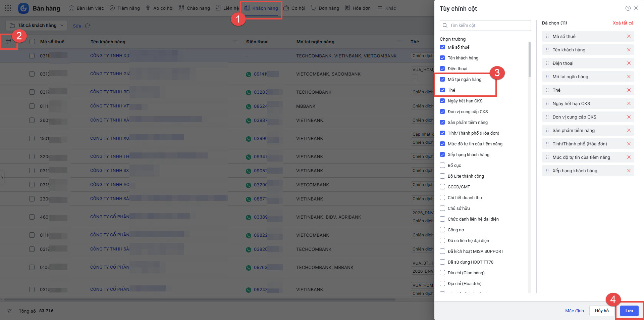Remove 'Mã số thuế' from selected columns
This screenshot has width=644, height=320.
(x=629, y=36)
